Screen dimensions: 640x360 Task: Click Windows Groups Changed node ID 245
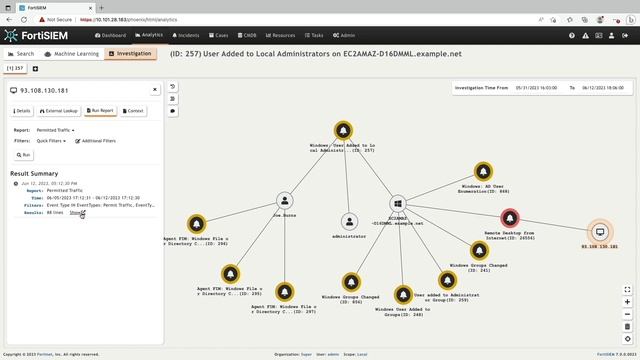(479, 251)
